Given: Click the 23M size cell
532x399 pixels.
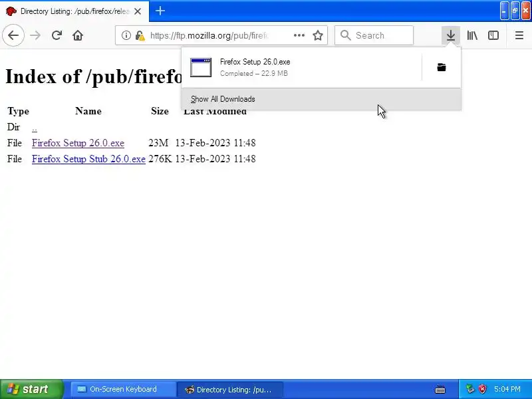Looking at the screenshot, I should pyautogui.click(x=158, y=143).
